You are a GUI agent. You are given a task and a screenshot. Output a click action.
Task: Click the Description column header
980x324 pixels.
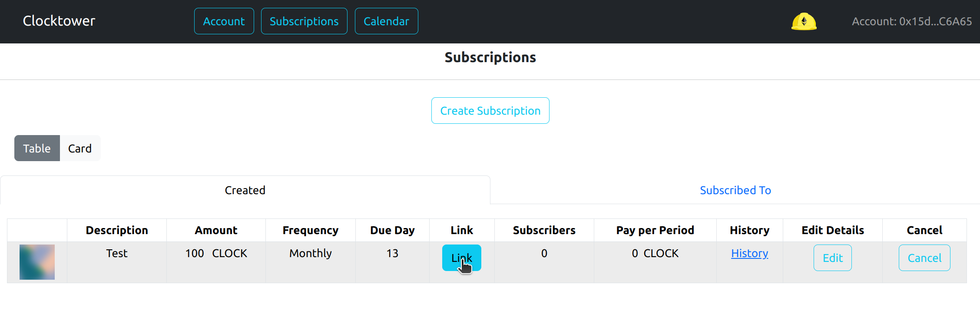(x=117, y=230)
